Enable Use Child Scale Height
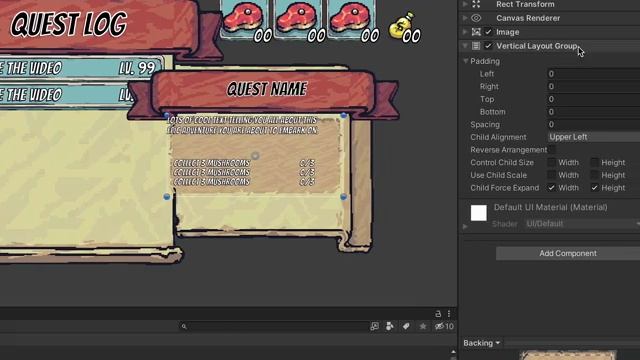This screenshot has height=360, width=640. point(595,175)
